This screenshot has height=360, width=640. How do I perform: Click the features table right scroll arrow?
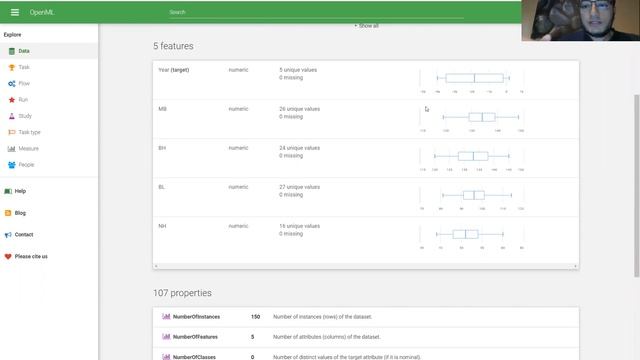(576, 266)
